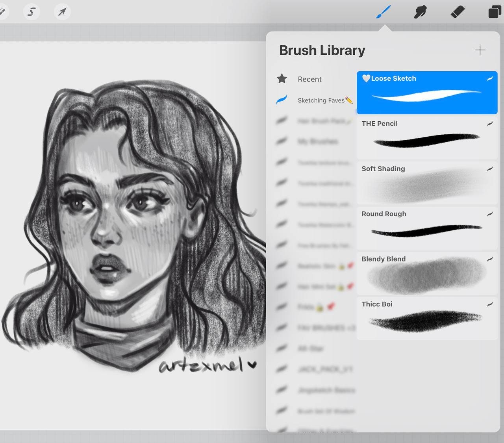Screen dimensions: 504x443
Task: Switch to the Eraser tool
Action: [457, 12]
